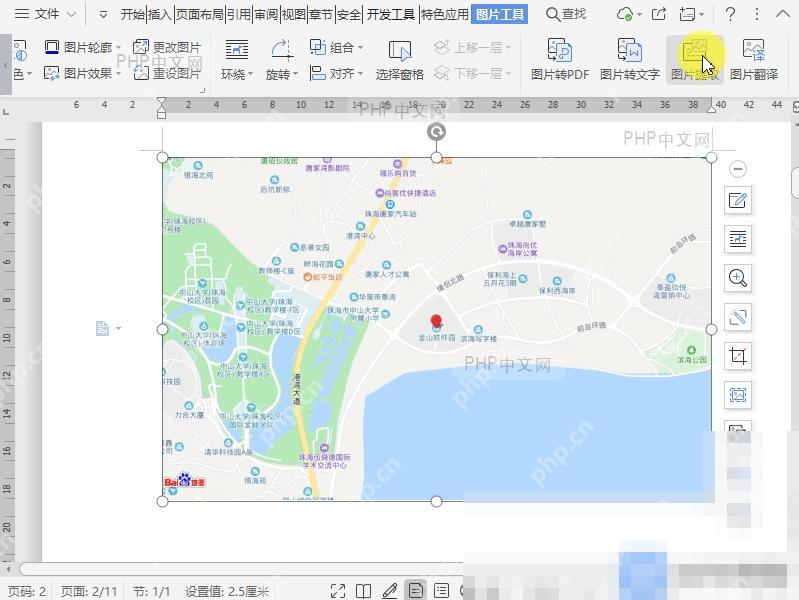
Task: Switch to reading mode book icon
Action: pyautogui.click(x=363, y=591)
